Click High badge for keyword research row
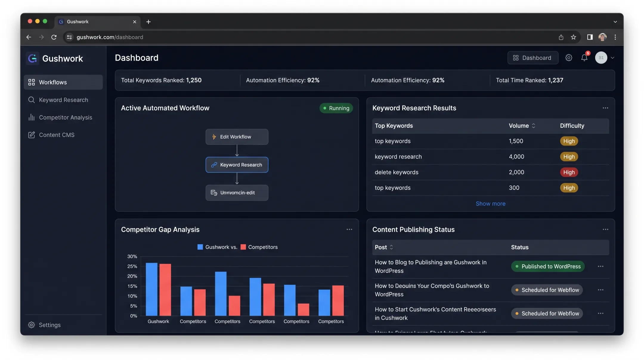The image size is (644, 360). pyautogui.click(x=569, y=157)
